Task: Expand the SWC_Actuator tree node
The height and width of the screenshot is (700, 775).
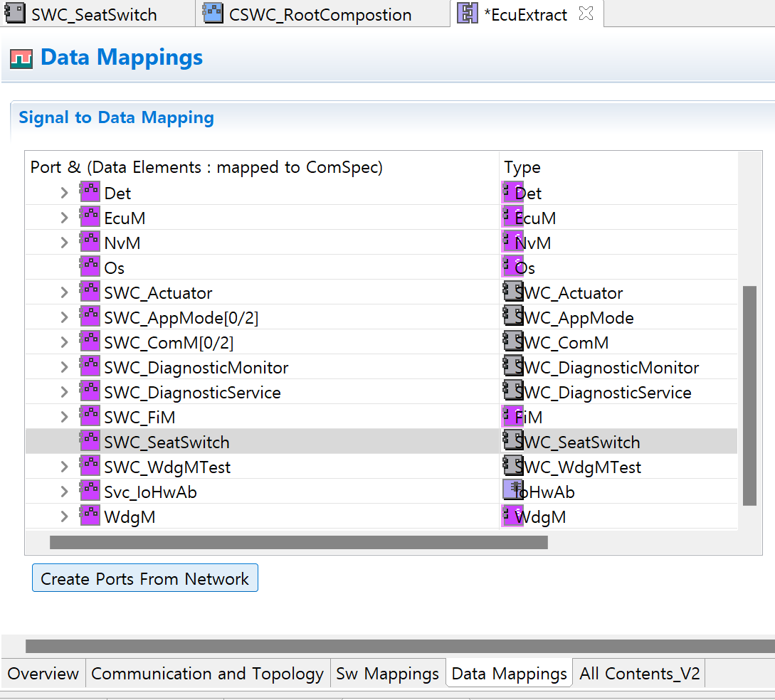Action: pyautogui.click(x=64, y=292)
